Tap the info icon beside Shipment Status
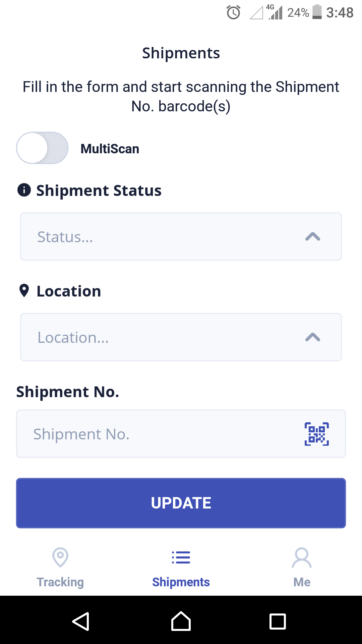The height and width of the screenshot is (644, 362). (x=24, y=190)
